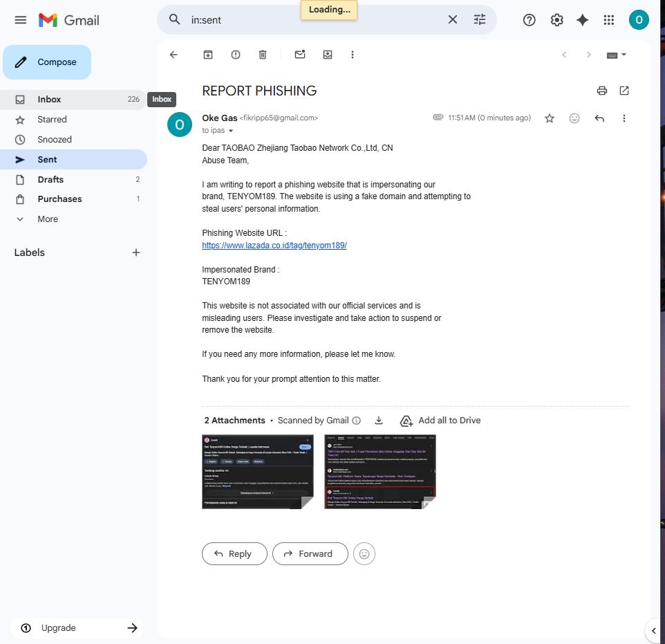Click the sender name Oke Gas
This screenshot has height=644, width=665.
pyautogui.click(x=219, y=118)
